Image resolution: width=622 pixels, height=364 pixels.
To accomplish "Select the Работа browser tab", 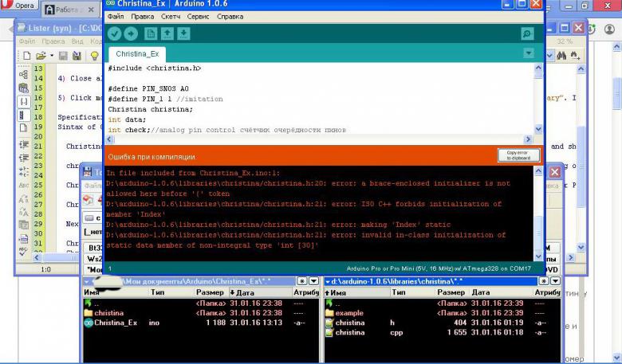I will pos(69,10).
